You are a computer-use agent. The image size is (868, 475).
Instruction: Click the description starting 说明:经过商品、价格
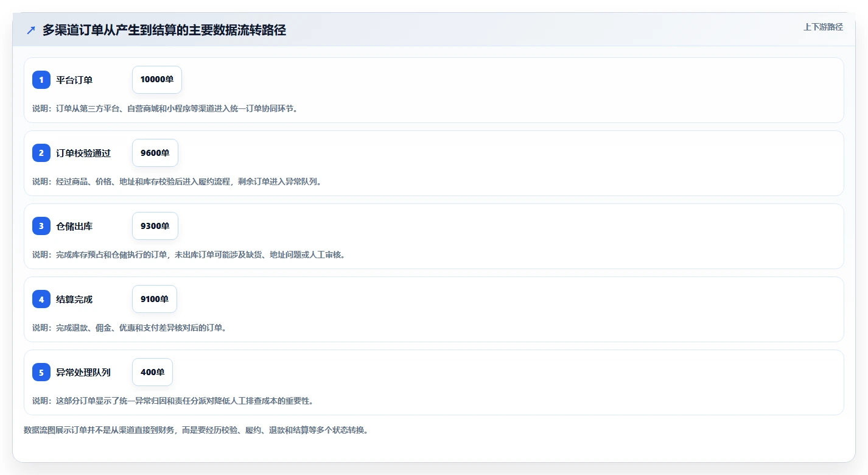coord(177,181)
